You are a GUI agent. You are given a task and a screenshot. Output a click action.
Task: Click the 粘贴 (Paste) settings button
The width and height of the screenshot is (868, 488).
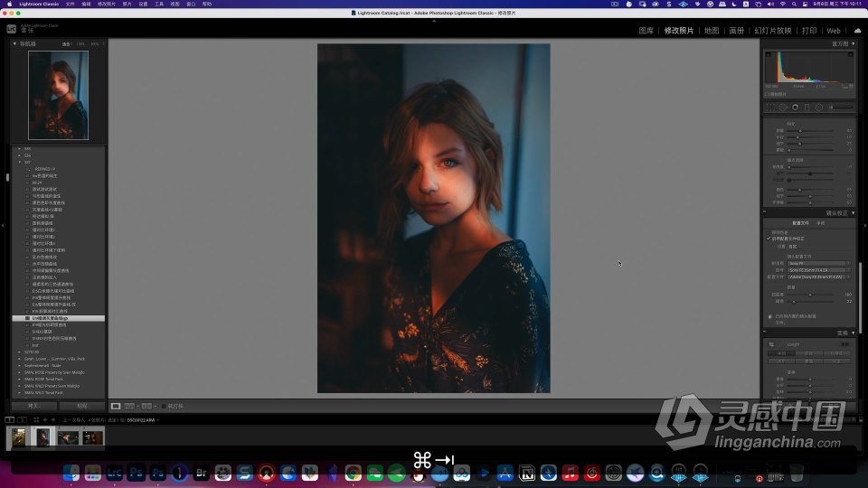point(82,406)
